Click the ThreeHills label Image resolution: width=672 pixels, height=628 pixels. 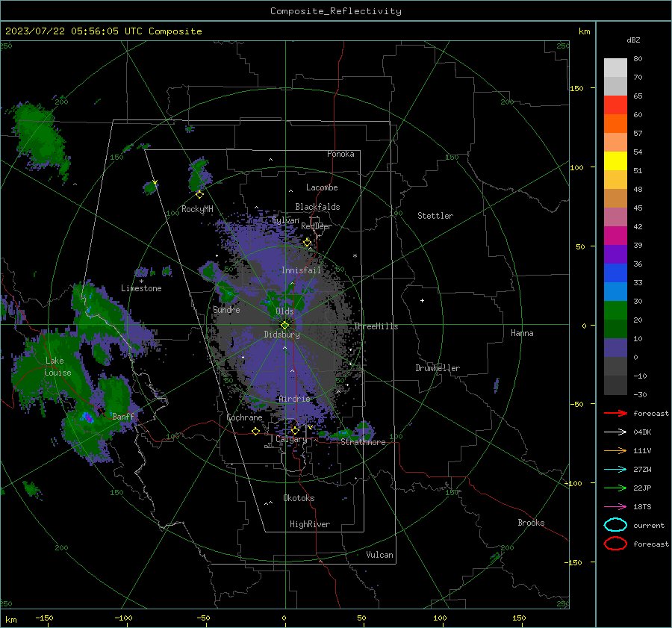pyautogui.click(x=376, y=326)
